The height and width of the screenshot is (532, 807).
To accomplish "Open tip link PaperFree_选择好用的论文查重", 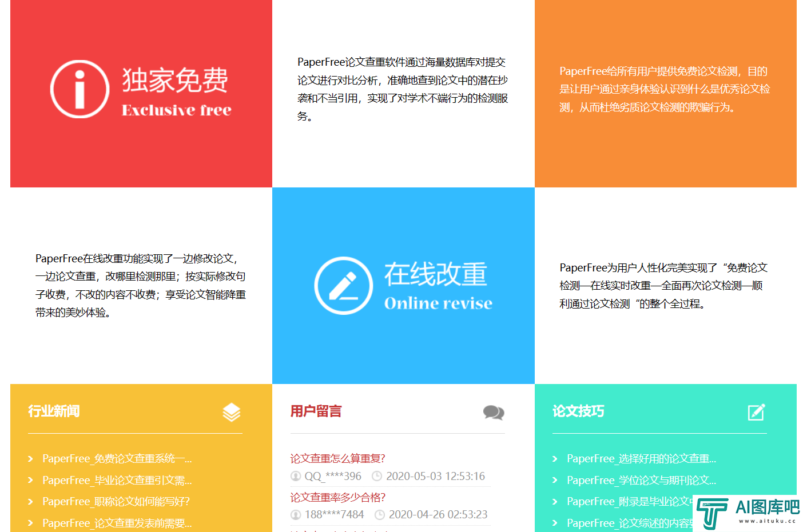I will click(x=641, y=459).
